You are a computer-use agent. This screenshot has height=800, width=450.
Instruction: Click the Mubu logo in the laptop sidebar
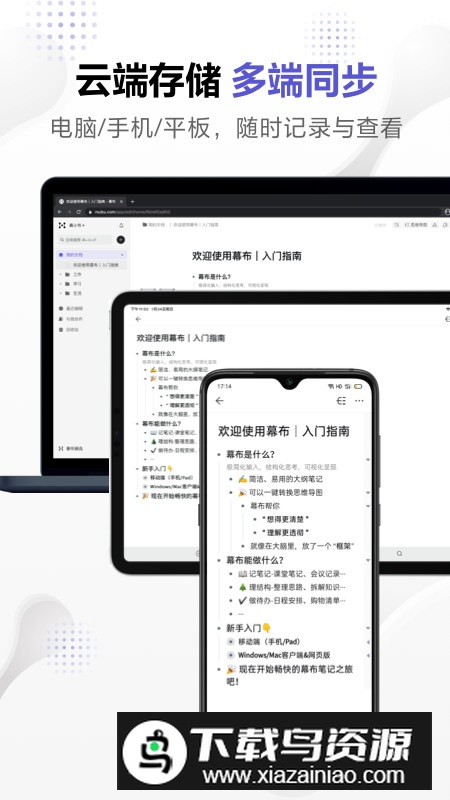62,225
